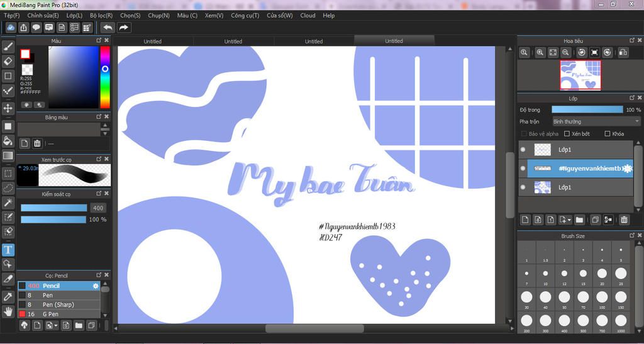Hide the top Lớp1 layer

523,150
